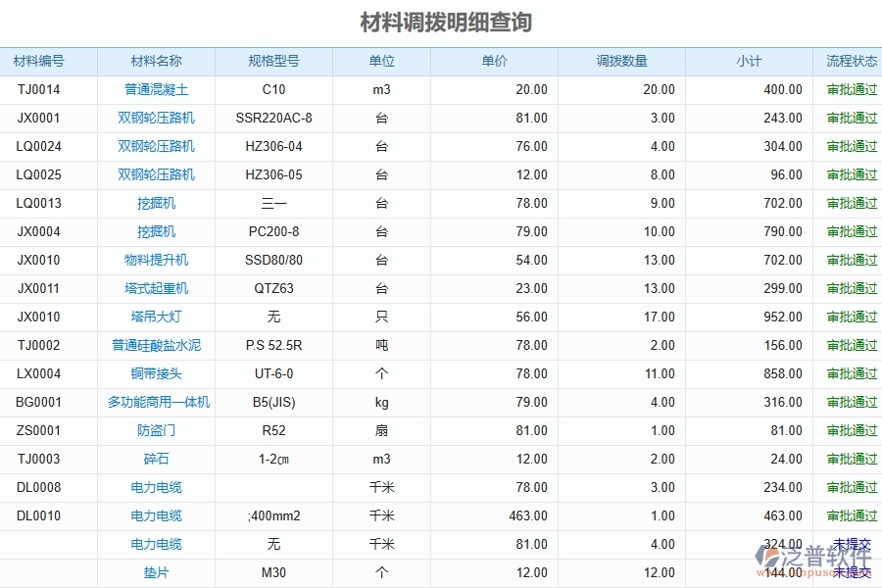Screen dimensions: 882x588
Task: Select the 挖掘机 link in row LQ0013
Action: (155, 203)
